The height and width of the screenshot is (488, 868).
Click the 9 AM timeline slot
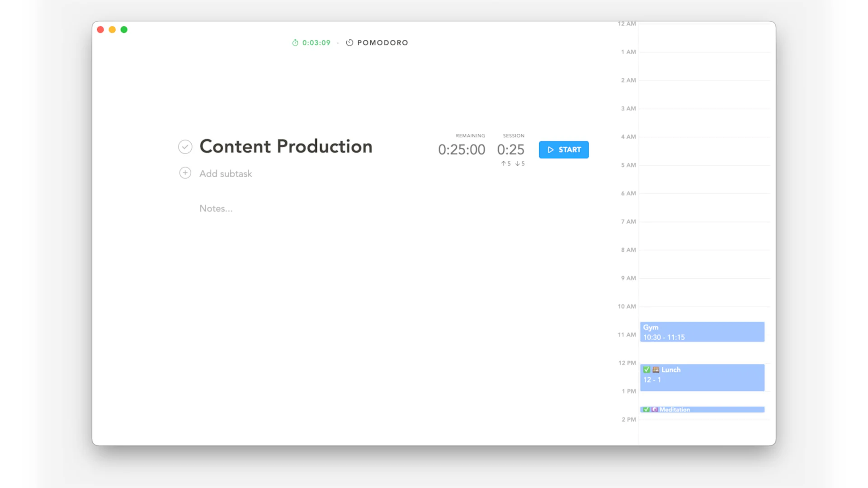click(x=703, y=292)
